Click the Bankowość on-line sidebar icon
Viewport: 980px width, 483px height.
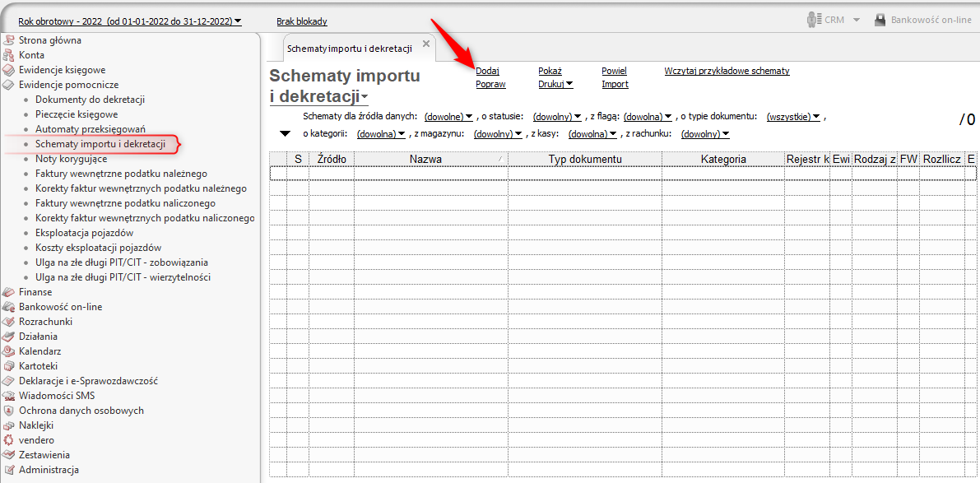[9, 307]
